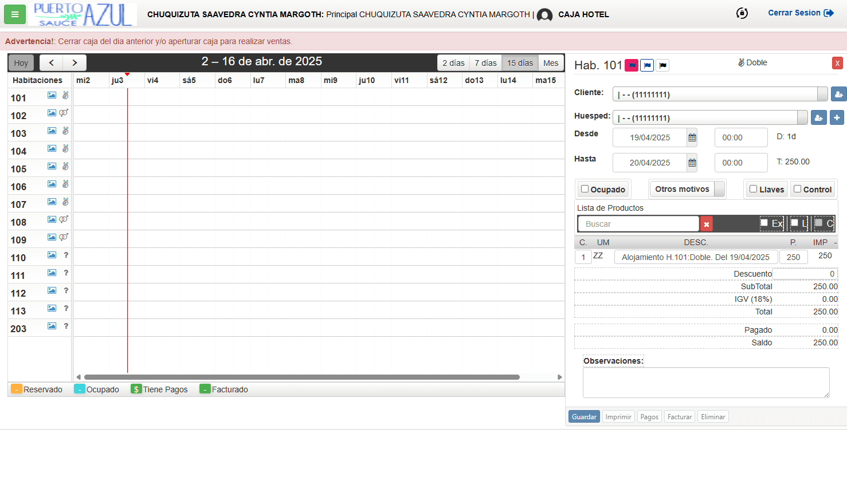Switch calendar to 7 días view

[485, 63]
